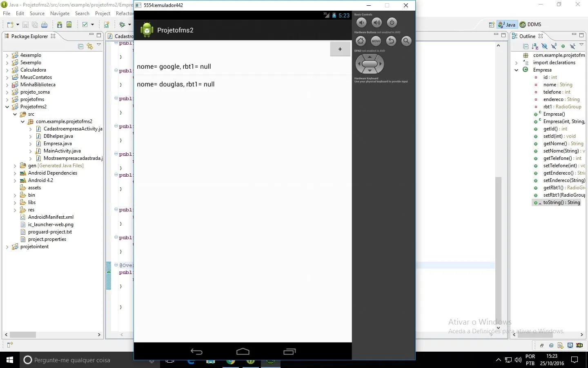
Task: Collapse the Projetofms2 project tree node
Action: coord(7,107)
